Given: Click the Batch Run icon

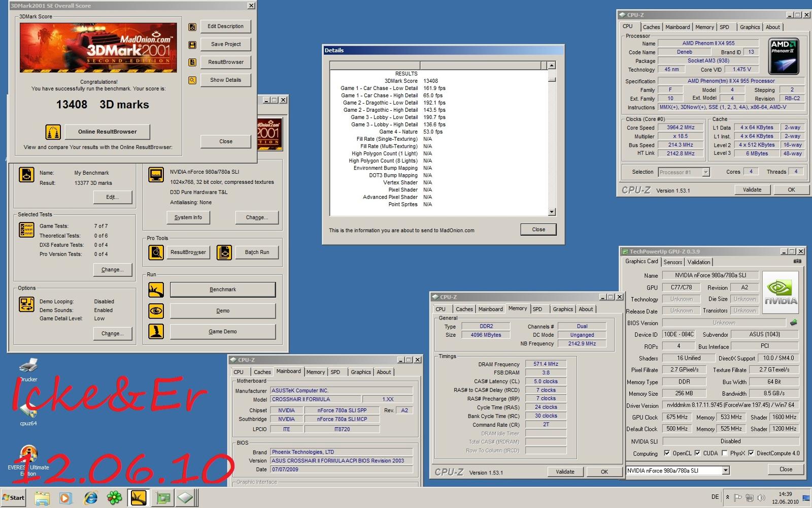Looking at the screenshot, I should (x=224, y=252).
